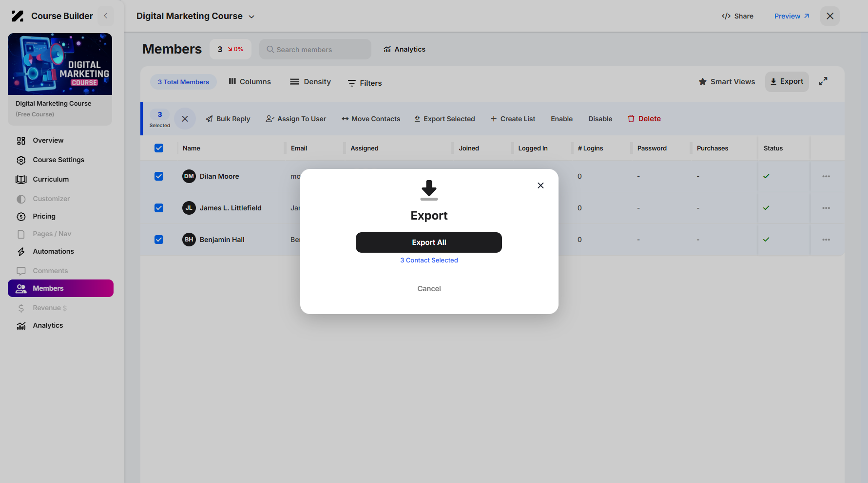This screenshot has height=483, width=868.
Task: Click Export Selected
Action: click(444, 119)
